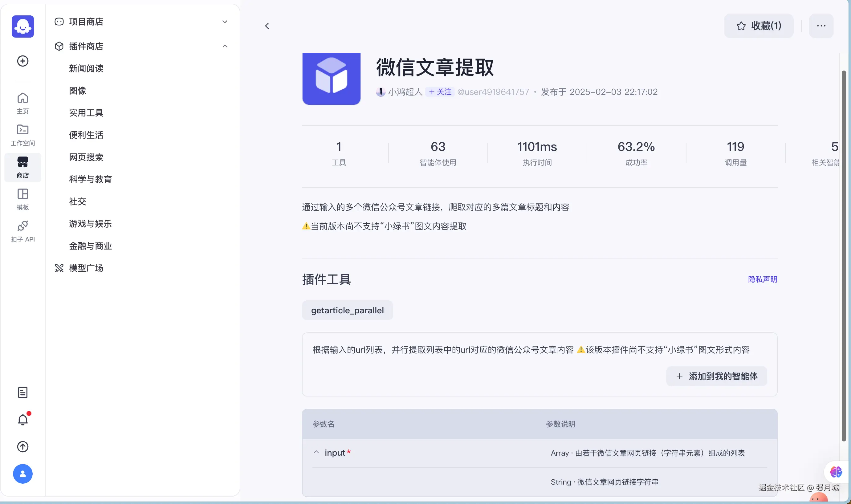
Task: Click the upload arrow circle icon
Action: coord(22,447)
